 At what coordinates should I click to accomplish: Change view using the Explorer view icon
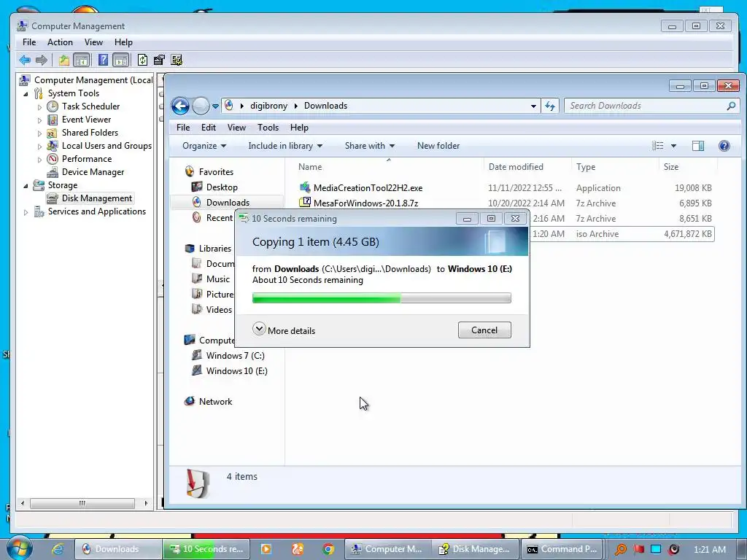point(658,146)
